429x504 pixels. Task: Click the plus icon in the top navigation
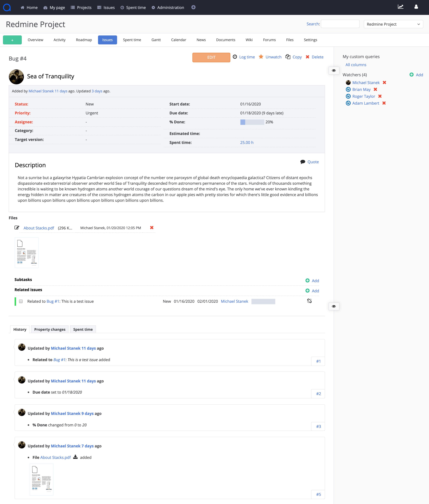193,7
